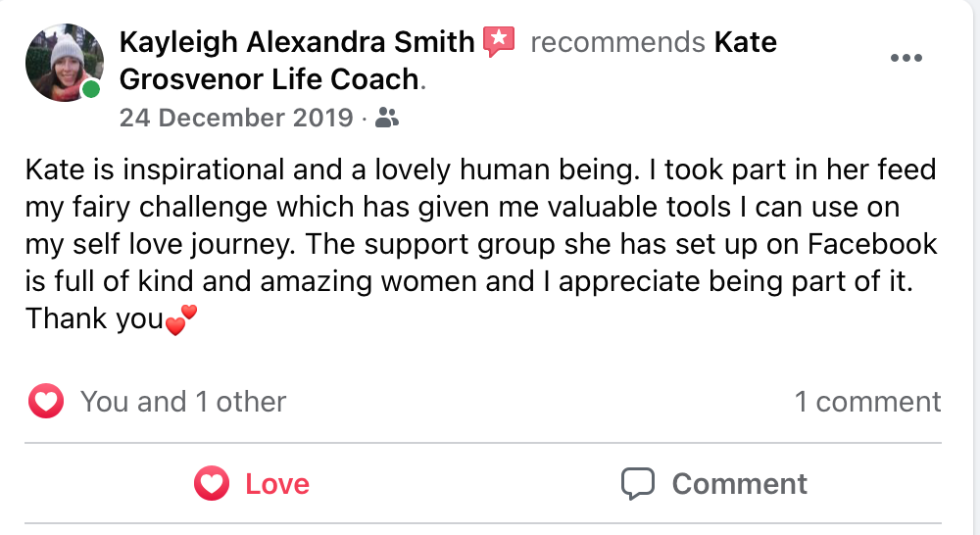The height and width of the screenshot is (535, 980).
Task: Click the 24 December 2019 post date
Action: point(235,119)
